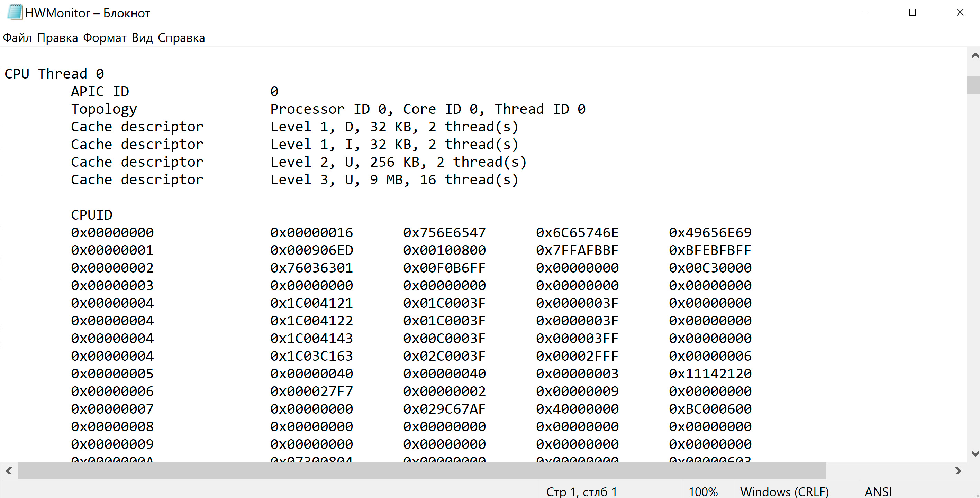The image size is (980, 498).
Task: Click the 'CPU Thread 0' heading text
Action: (54, 74)
